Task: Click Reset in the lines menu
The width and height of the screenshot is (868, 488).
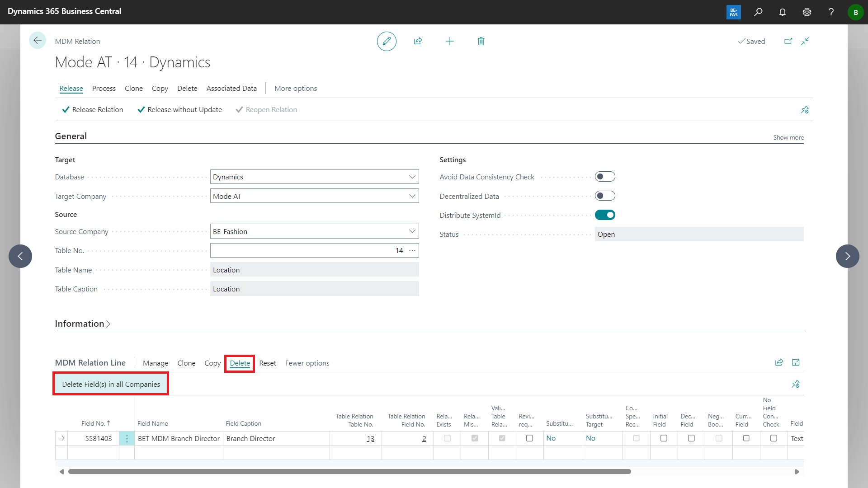Action: click(x=267, y=363)
